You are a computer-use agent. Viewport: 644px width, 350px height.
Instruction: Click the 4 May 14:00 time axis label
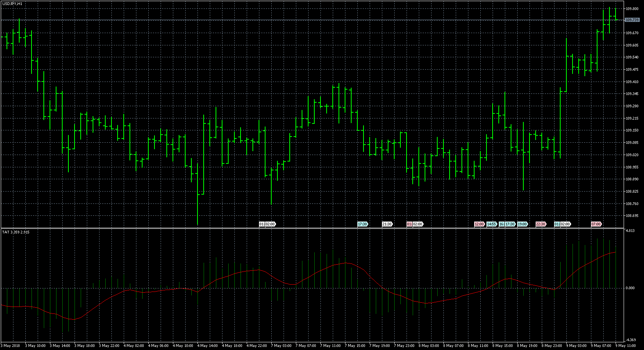click(207, 345)
